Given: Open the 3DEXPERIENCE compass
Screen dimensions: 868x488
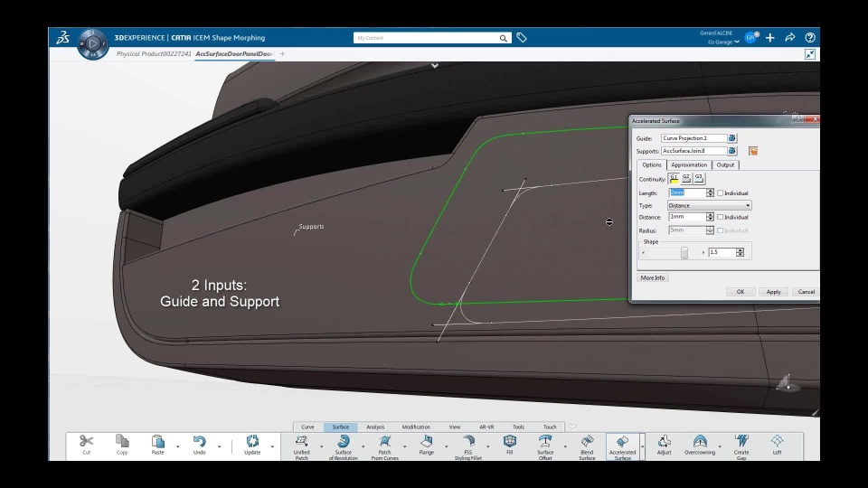Looking at the screenshot, I should coord(92,43).
